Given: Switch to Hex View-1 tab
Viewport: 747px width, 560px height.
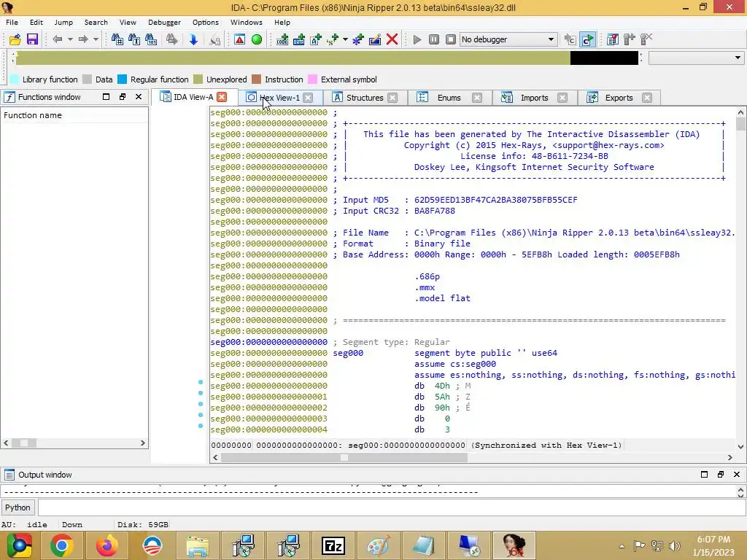Looking at the screenshot, I should pos(279,98).
